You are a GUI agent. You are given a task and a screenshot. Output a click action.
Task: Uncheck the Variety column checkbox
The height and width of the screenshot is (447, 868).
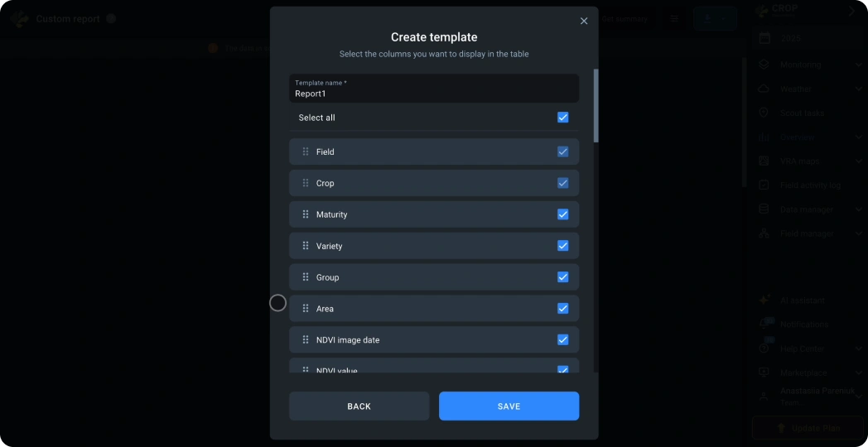(x=563, y=246)
